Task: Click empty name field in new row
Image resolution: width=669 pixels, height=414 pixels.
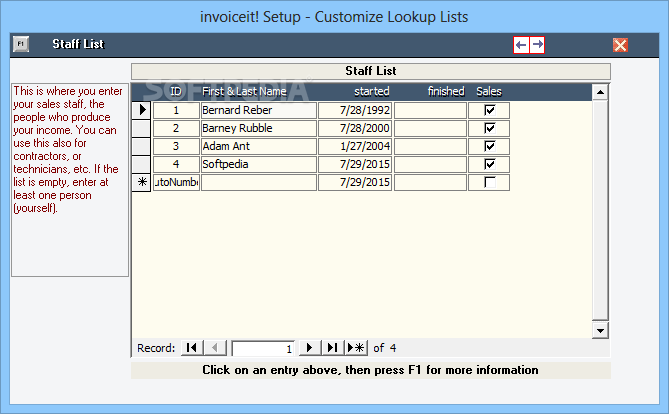Action: click(x=259, y=182)
